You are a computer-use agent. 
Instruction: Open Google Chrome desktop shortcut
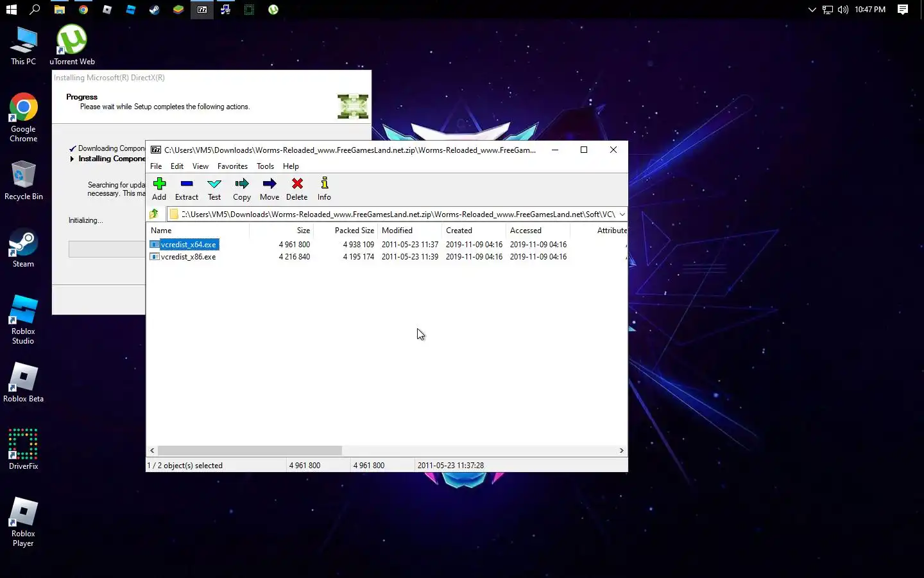[x=24, y=118]
